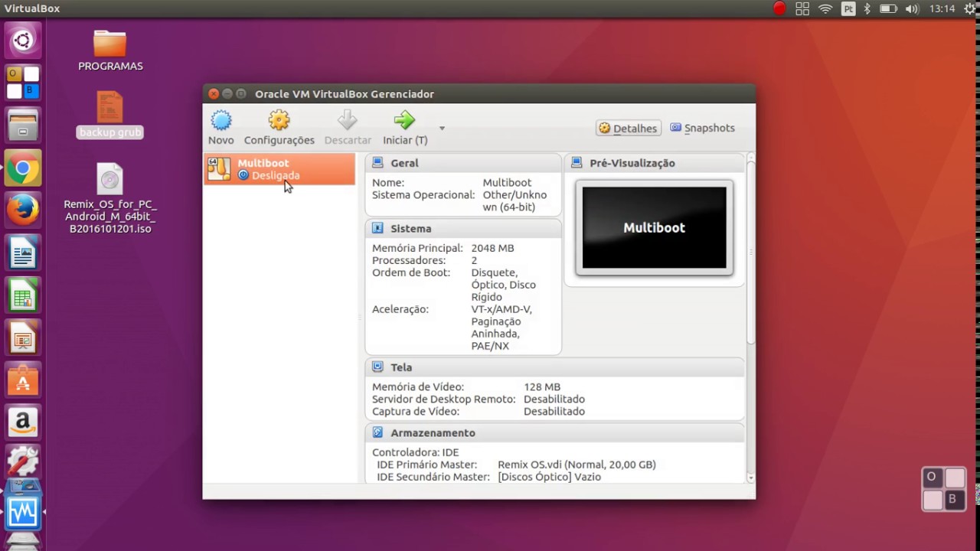This screenshot has height=551, width=980.
Task: Click the Desligada status icon
Action: [x=243, y=175]
